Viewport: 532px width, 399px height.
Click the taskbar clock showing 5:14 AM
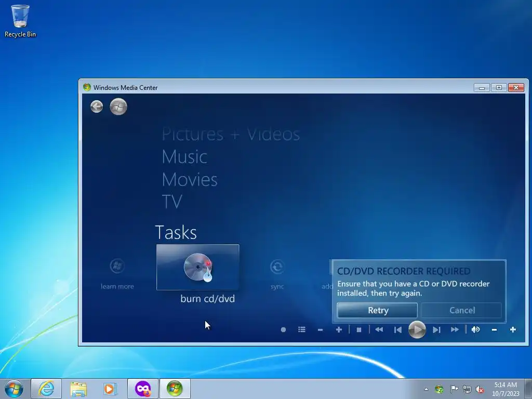[x=506, y=389]
